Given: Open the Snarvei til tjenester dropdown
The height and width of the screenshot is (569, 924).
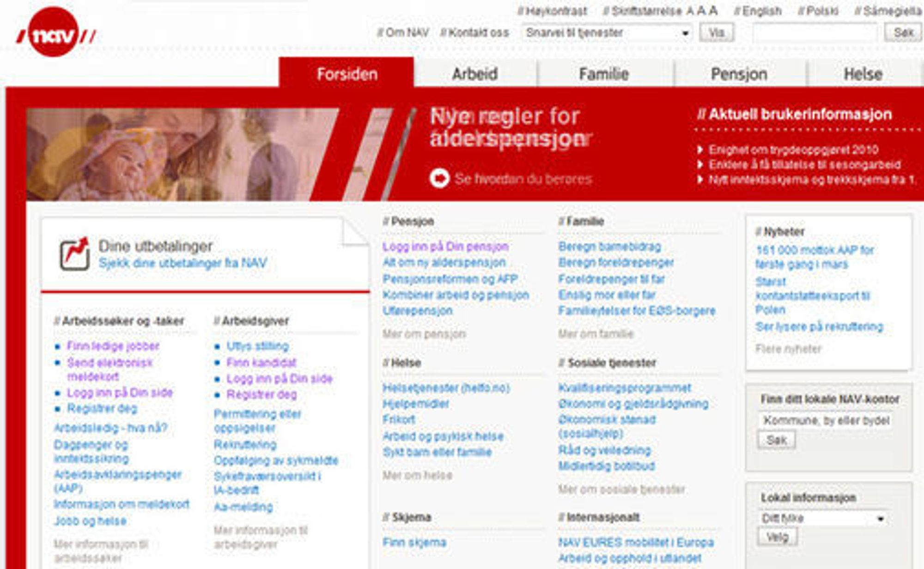Looking at the screenshot, I should (x=607, y=33).
